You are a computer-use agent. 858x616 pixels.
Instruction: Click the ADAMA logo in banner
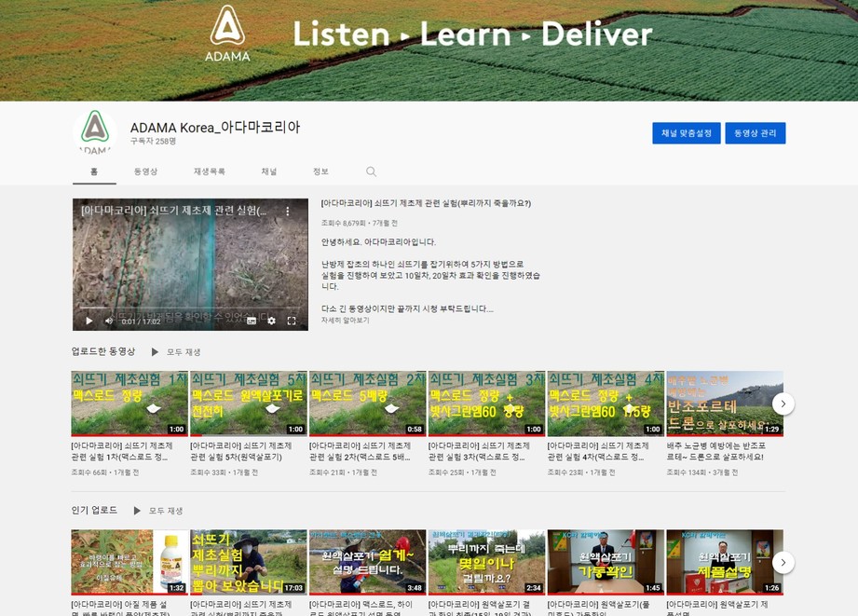click(x=227, y=34)
